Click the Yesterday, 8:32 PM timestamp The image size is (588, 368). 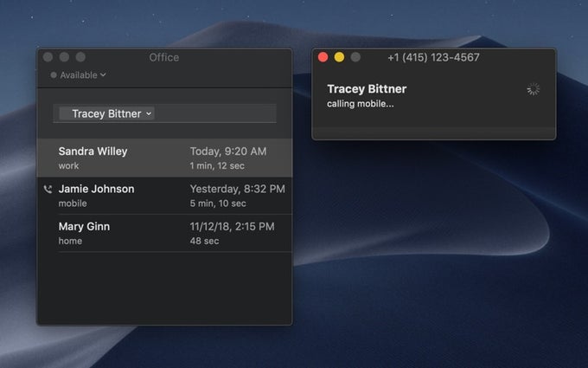pyautogui.click(x=238, y=189)
